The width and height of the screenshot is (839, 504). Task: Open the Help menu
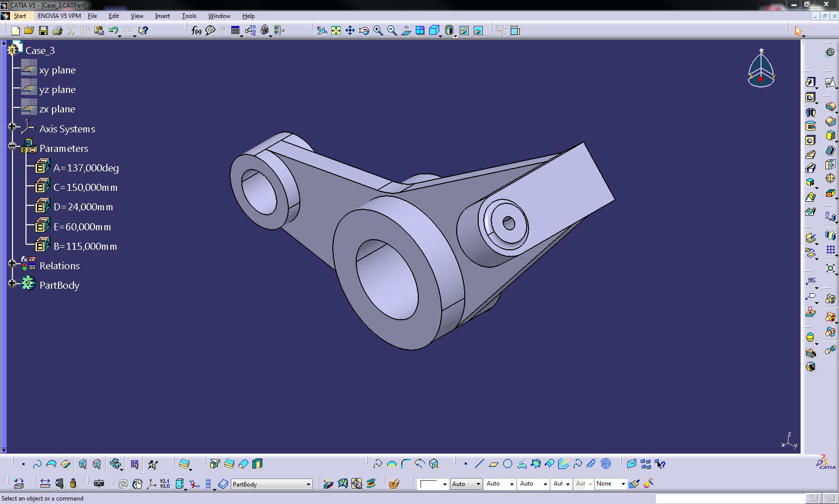point(248,16)
